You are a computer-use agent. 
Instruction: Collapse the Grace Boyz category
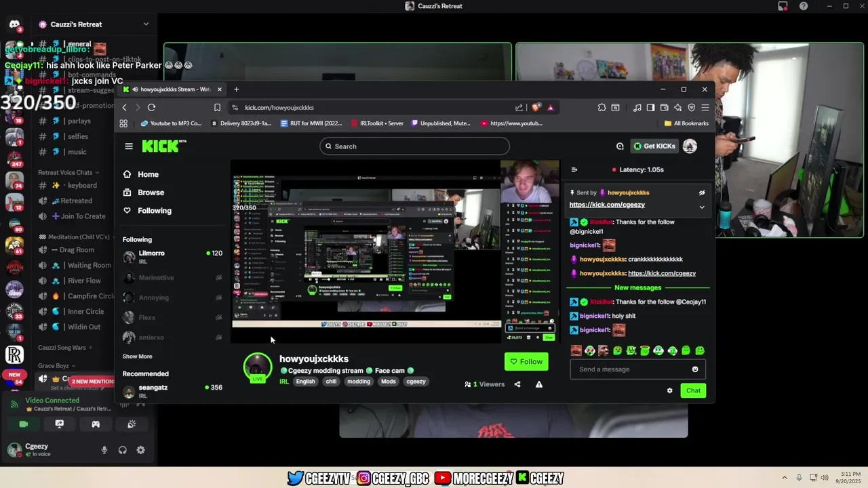pyautogui.click(x=57, y=366)
